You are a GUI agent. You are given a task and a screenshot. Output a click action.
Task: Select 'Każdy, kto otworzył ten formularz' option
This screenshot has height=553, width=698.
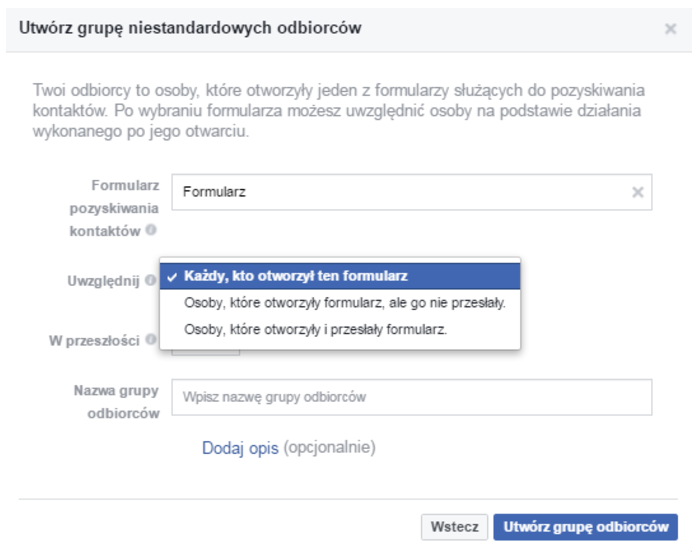click(x=340, y=276)
